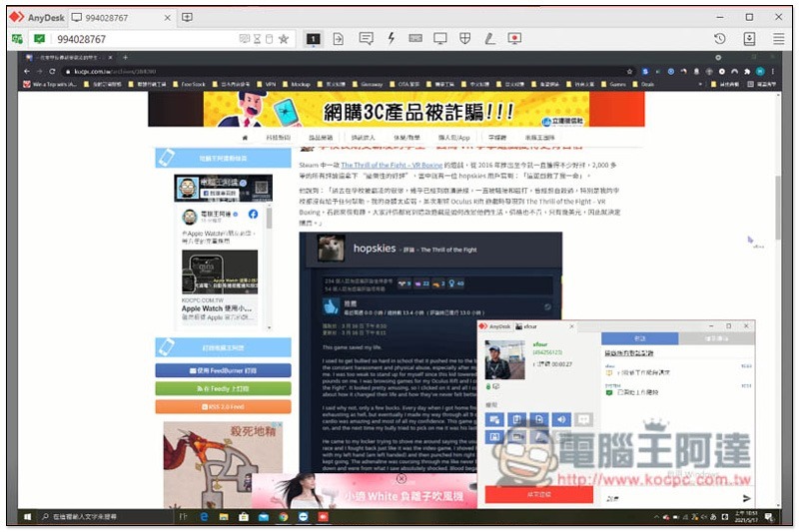The image size is (799, 532).
Task: Toggle draw on screen permission icon
Action: [539, 437]
